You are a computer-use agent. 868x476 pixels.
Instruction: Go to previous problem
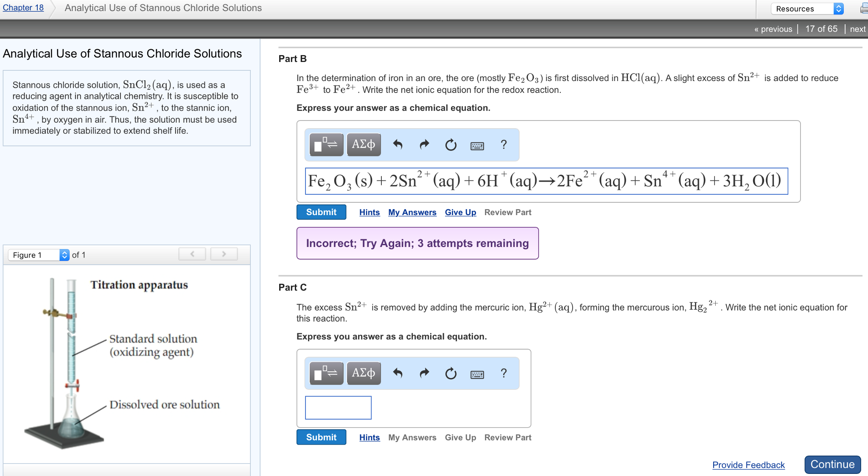coord(773,29)
